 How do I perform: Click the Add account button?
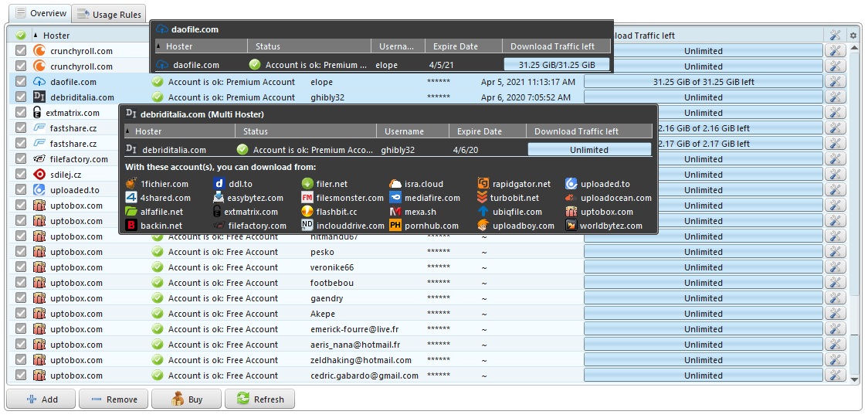[42, 399]
